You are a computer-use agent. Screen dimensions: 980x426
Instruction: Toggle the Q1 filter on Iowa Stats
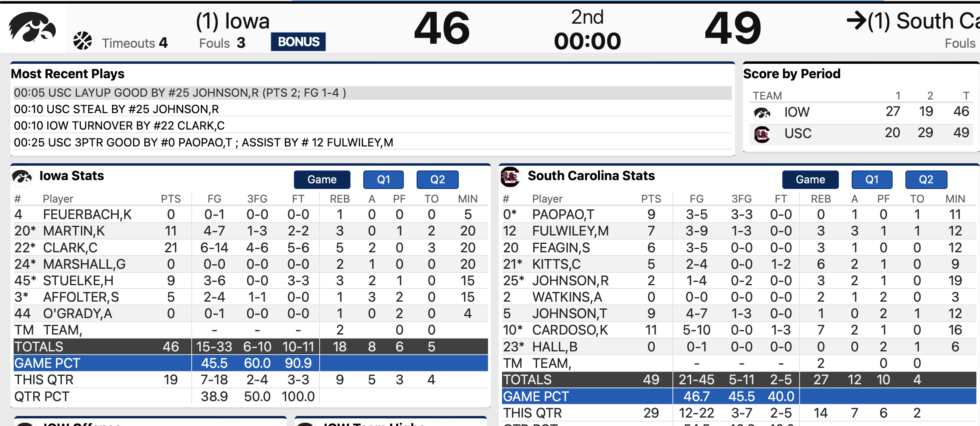coord(383,180)
